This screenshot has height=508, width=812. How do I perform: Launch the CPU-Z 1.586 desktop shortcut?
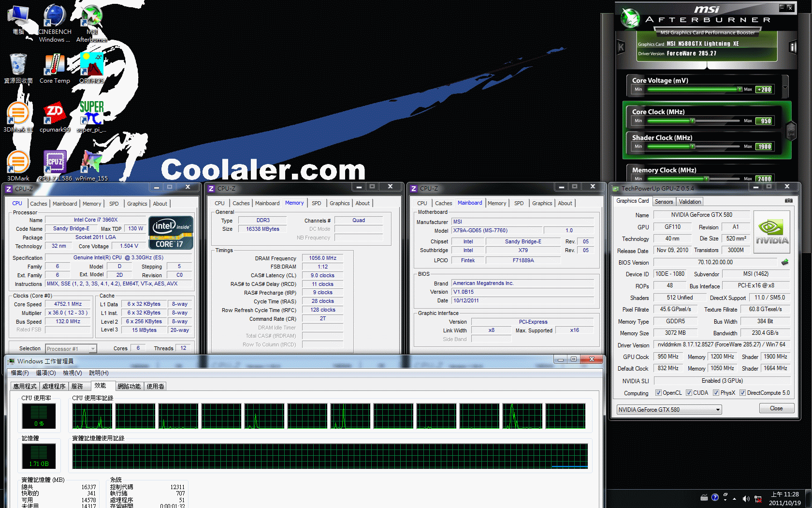(55, 165)
